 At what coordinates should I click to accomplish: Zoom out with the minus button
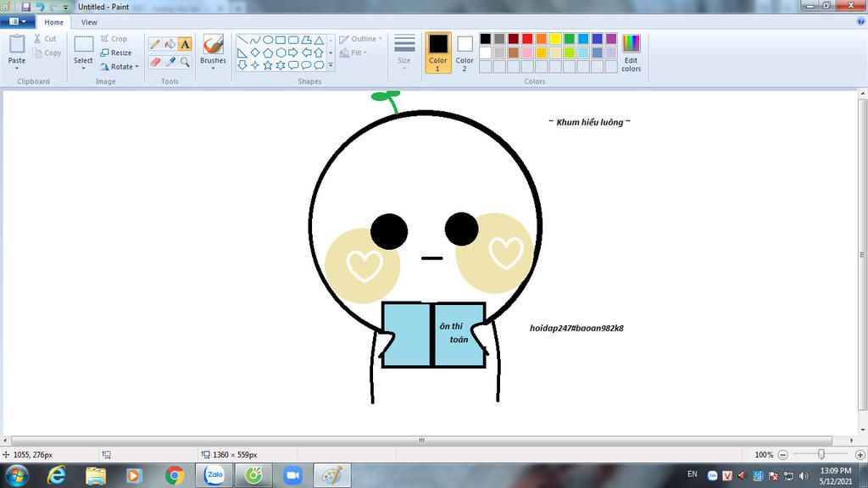pos(782,455)
